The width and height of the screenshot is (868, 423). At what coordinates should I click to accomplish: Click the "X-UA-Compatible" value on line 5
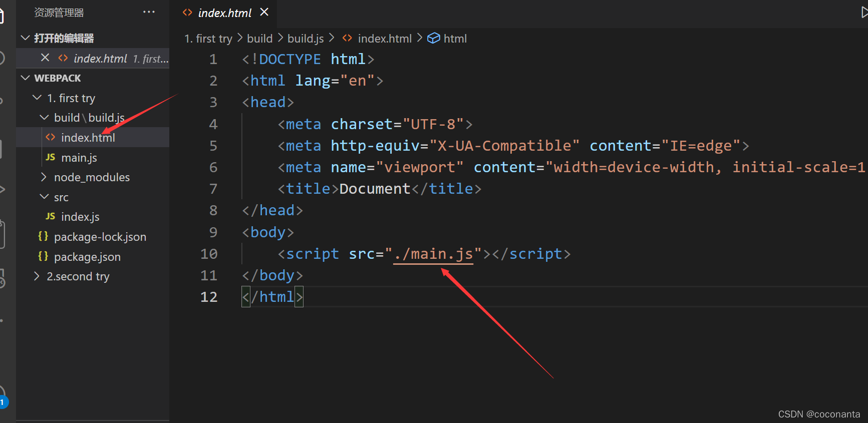[x=504, y=146]
